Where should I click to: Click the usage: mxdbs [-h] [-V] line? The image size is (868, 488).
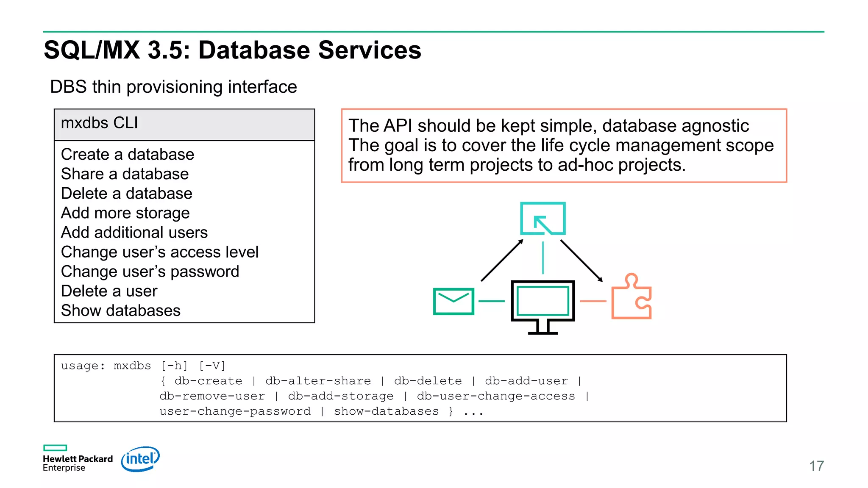[x=144, y=366]
